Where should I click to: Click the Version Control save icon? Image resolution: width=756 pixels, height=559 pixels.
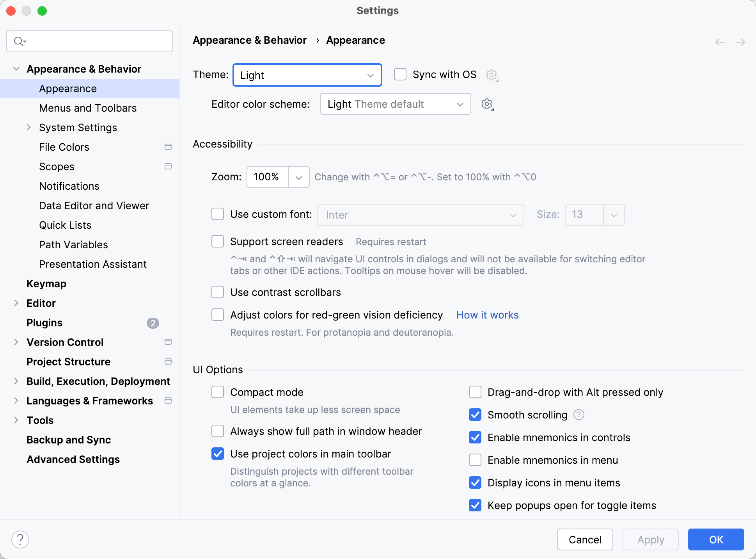coord(167,342)
